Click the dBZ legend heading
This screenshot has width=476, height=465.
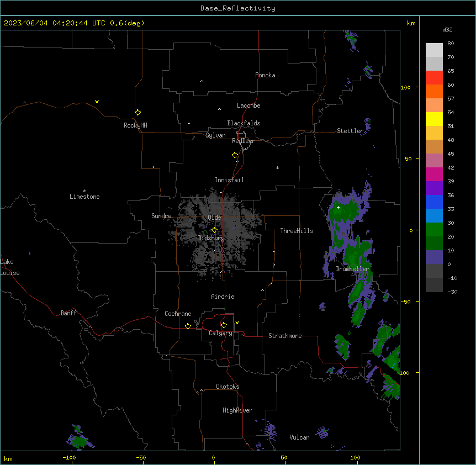[447, 30]
